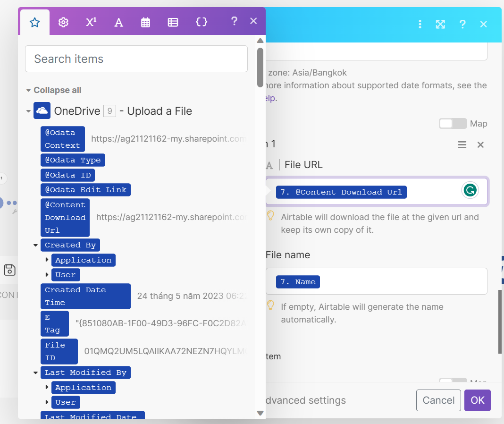Close the Airtable module settings dialog
The height and width of the screenshot is (424, 504).
tap(483, 24)
